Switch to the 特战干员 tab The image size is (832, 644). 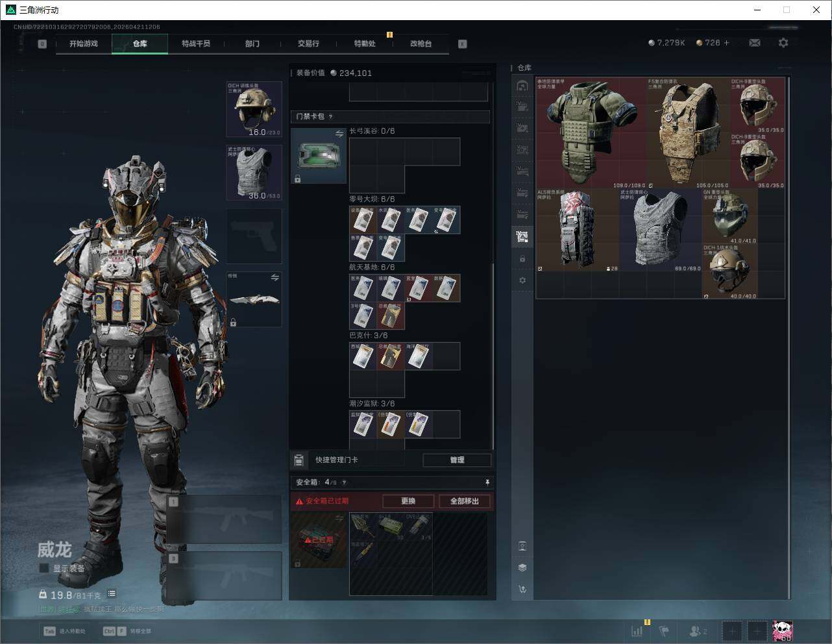(195, 43)
